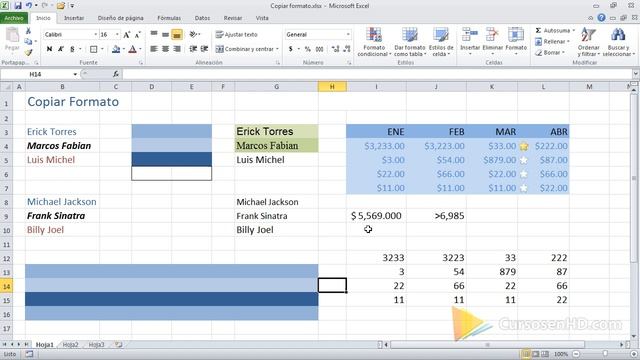Switch to the Vista tab

pos(262,18)
